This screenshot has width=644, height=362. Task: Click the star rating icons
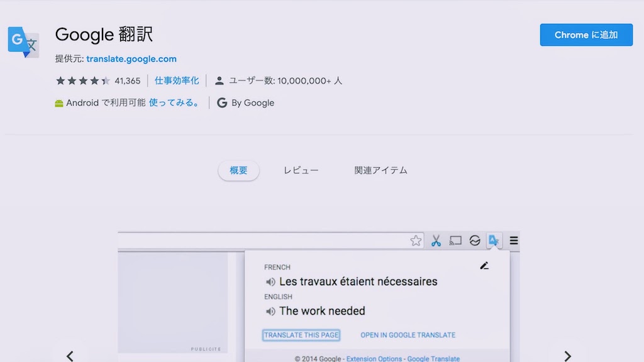pyautogui.click(x=83, y=80)
